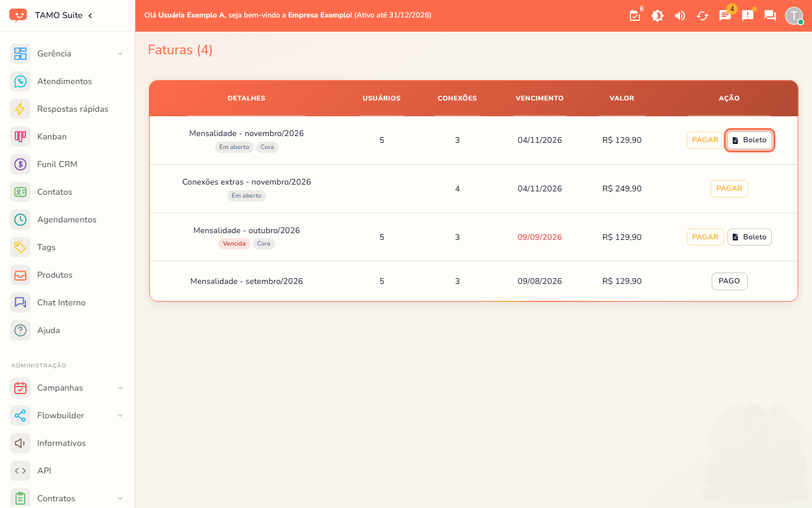Download Boleto for Mensalidade outubro/2026
This screenshot has height=508, width=812.
749,237
